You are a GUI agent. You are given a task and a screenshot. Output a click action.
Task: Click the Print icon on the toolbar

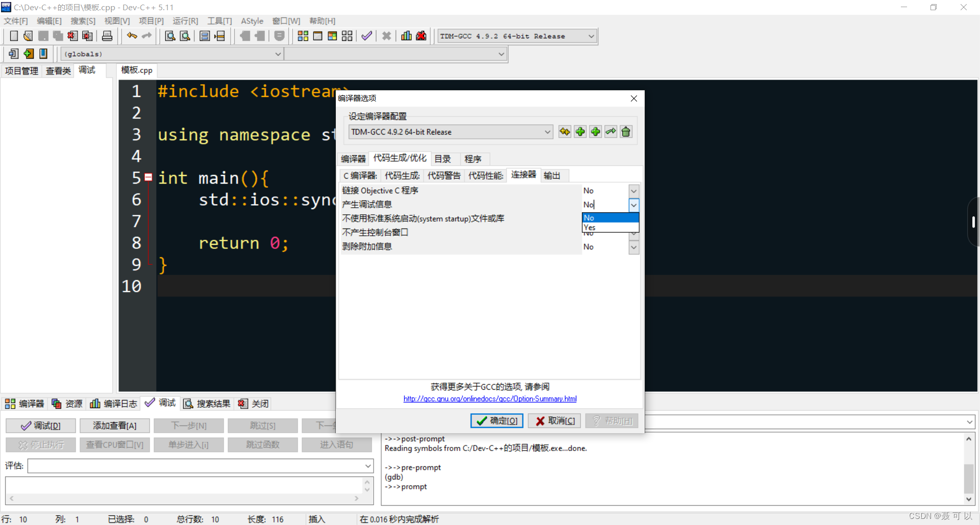tap(107, 36)
